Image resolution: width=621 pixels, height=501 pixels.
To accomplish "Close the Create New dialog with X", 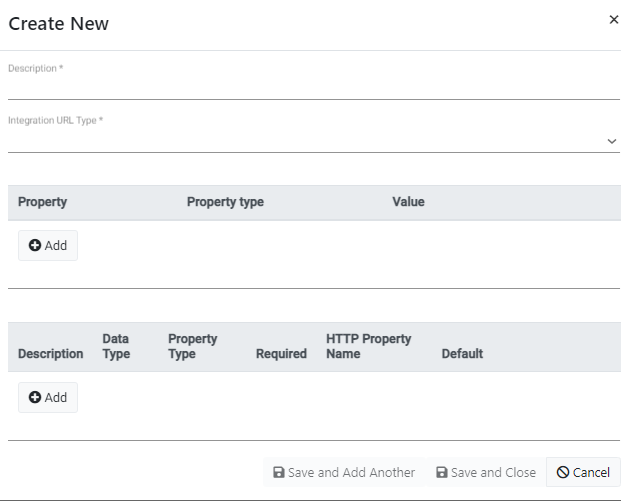I will pos(613,19).
